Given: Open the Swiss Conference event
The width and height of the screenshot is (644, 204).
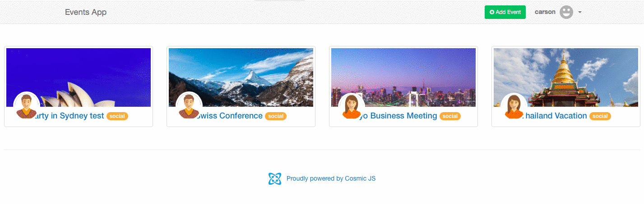Looking at the screenshot, I should click(x=230, y=116).
